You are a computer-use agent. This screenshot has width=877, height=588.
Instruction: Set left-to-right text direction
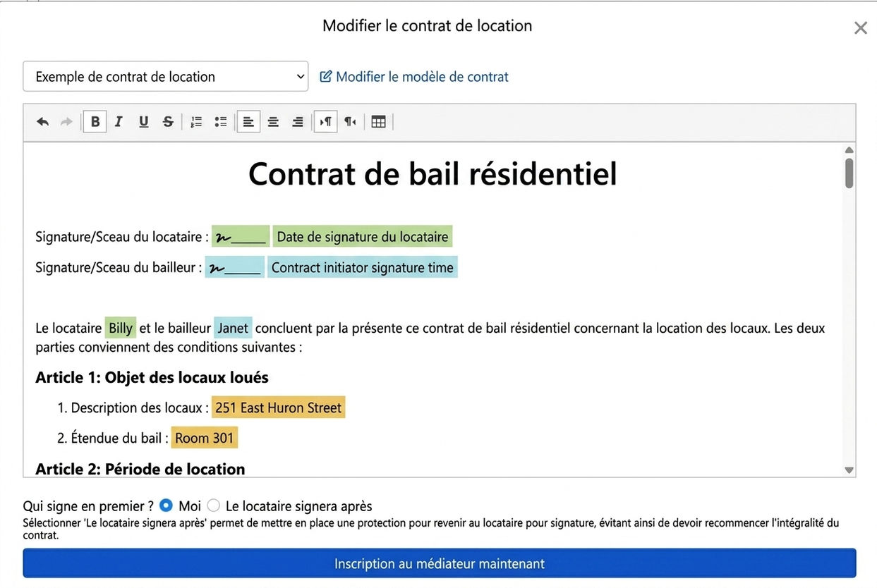[325, 122]
